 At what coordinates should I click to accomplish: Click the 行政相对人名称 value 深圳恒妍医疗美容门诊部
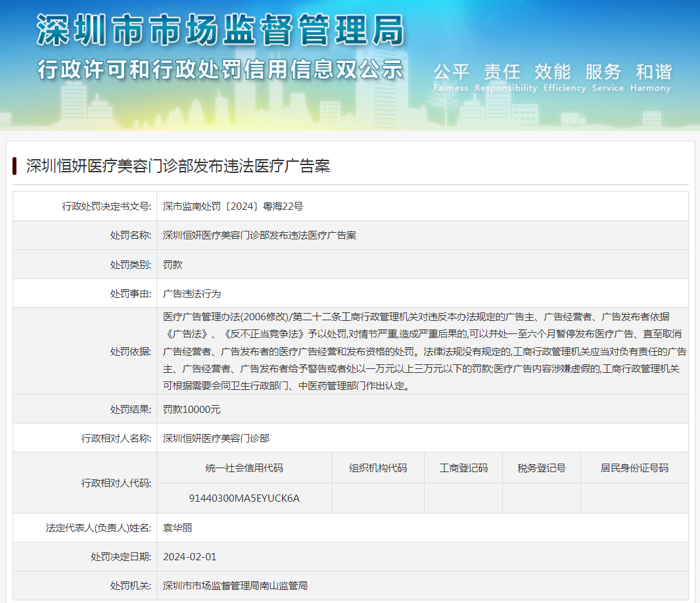[216, 438]
